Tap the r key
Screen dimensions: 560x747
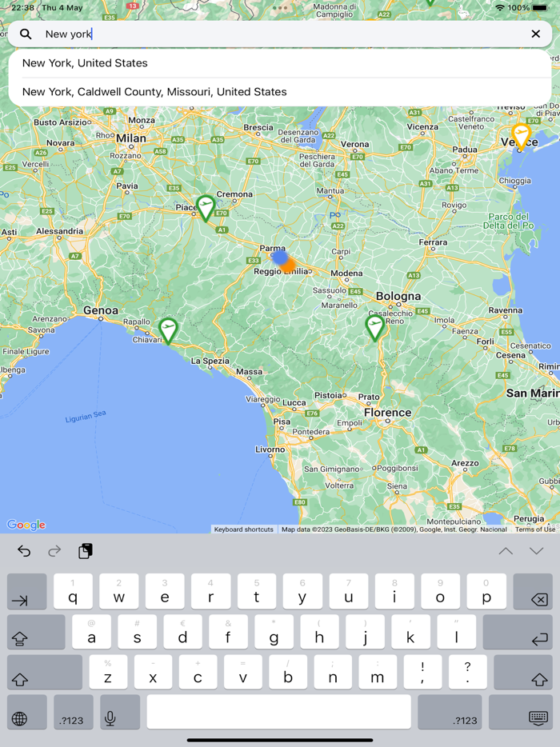210,591
